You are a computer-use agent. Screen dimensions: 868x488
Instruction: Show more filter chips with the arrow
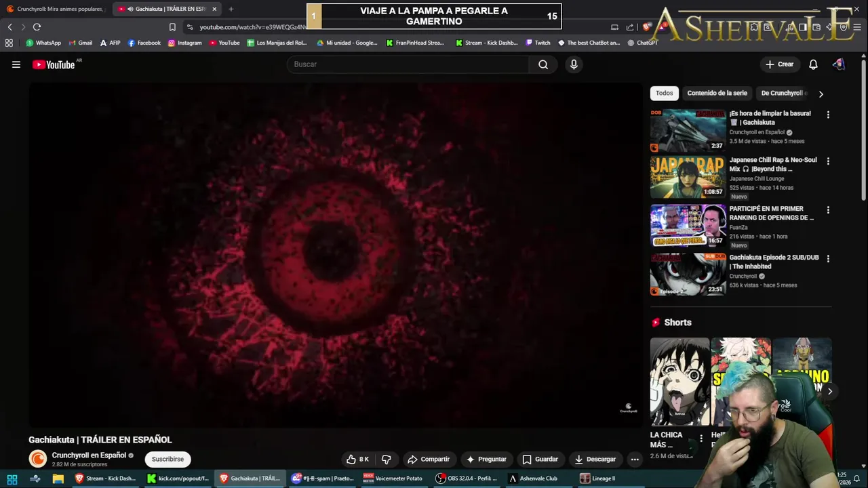[821, 94]
